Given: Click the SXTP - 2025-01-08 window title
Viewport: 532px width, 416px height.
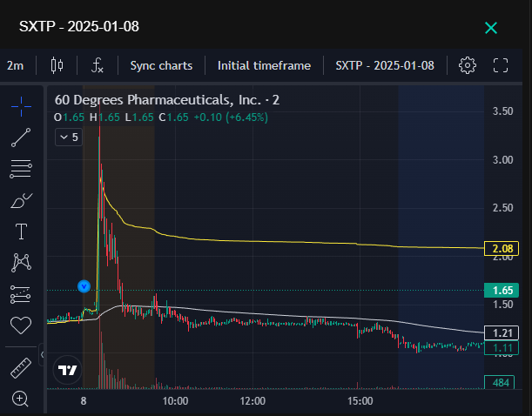Looking at the screenshot, I should coord(79,26).
